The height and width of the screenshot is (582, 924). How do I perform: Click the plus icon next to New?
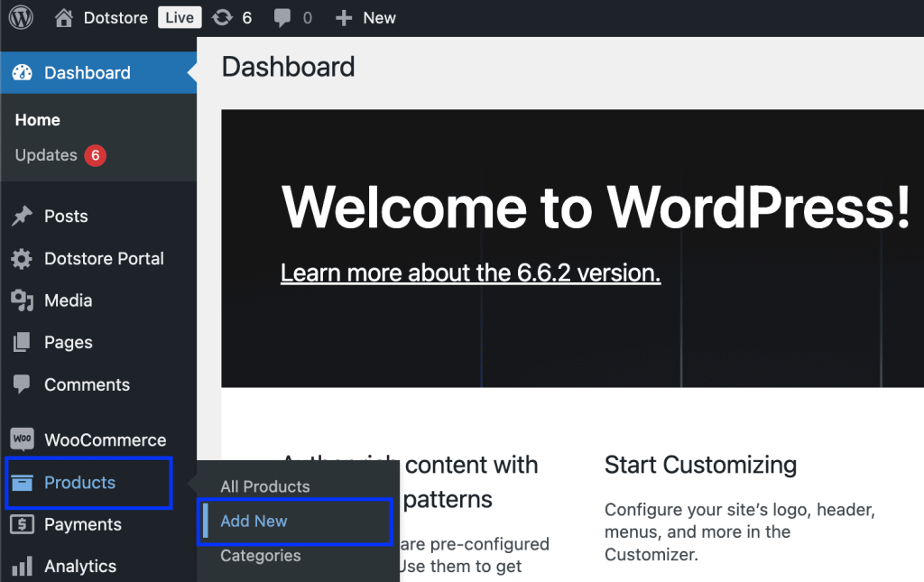click(x=344, y=18)
